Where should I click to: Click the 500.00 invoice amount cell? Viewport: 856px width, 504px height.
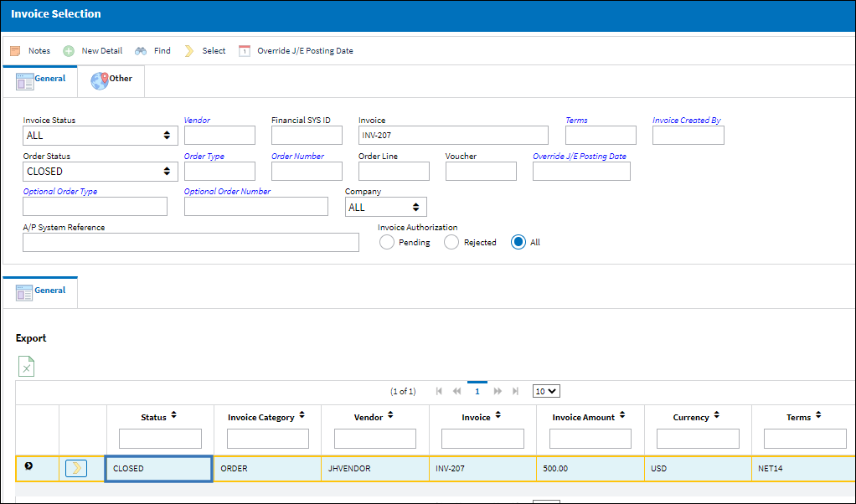[x=590, y=469]
